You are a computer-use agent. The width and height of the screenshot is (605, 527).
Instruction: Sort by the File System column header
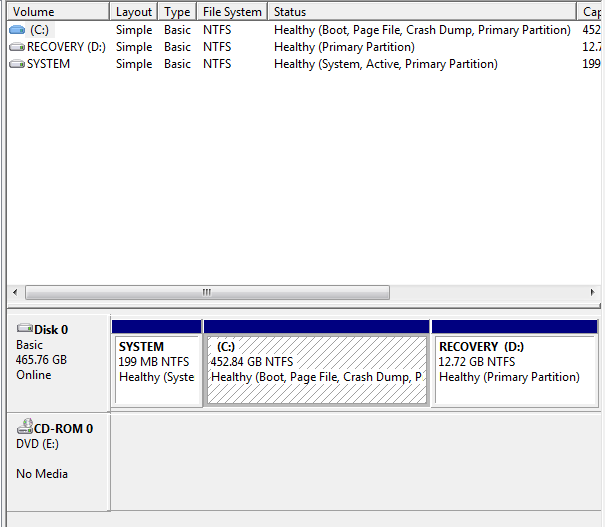tap(232, 12)
